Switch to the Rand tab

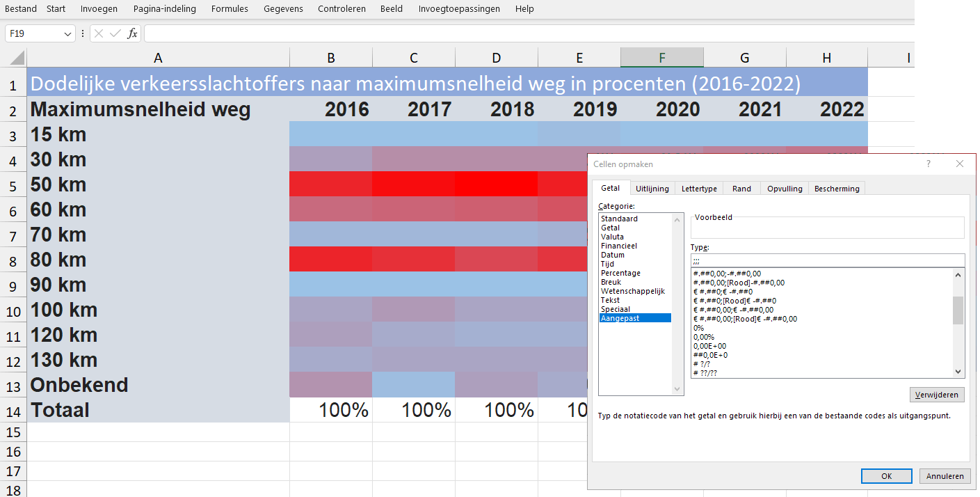coord(741,189)
